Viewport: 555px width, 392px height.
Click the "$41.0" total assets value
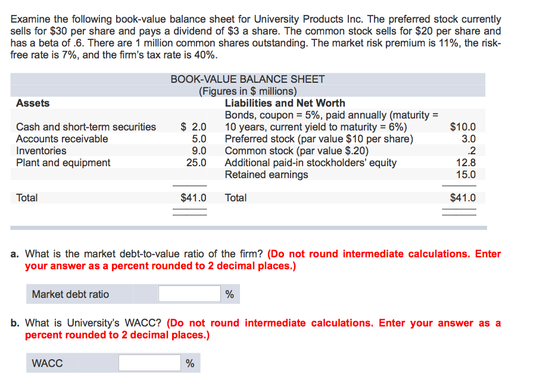pos(194,198)
